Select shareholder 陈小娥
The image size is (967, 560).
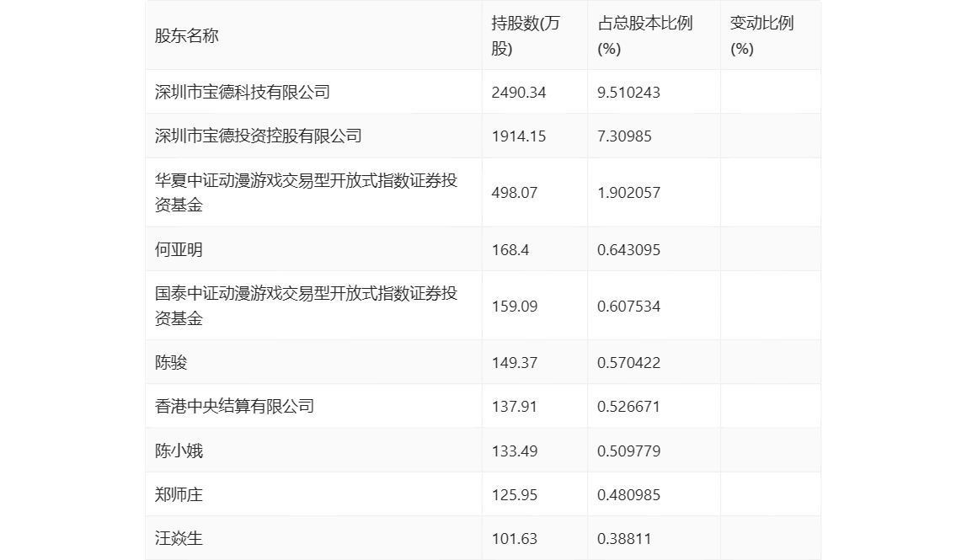(179, 451)
